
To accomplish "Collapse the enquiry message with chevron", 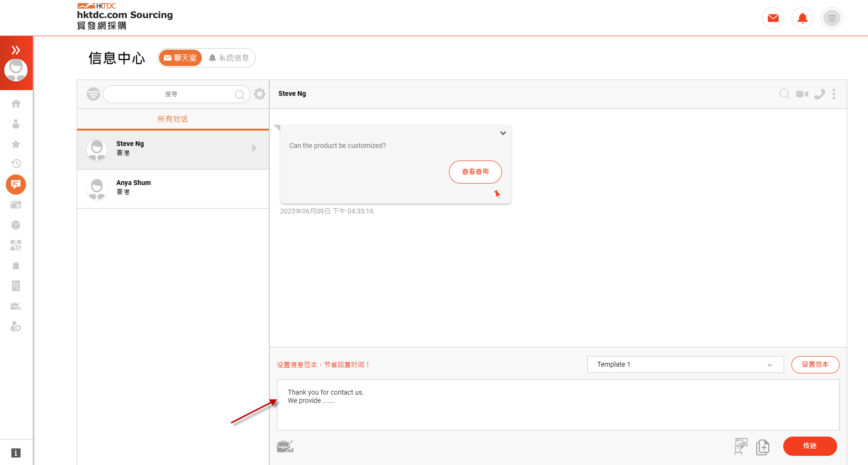I will pos(503,133).
